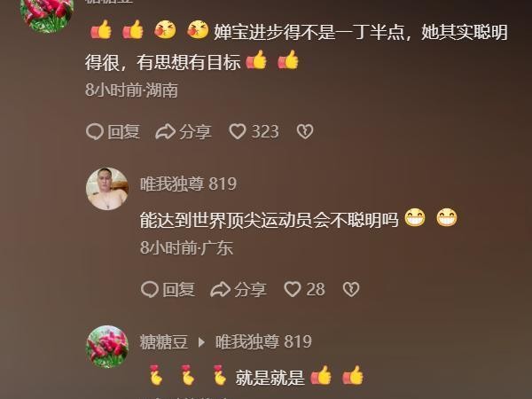The image size is (532, 399).
Task: Click the reply bubble icon under 广东 comment
Action: pyautogui.click(x=150, y=289)
